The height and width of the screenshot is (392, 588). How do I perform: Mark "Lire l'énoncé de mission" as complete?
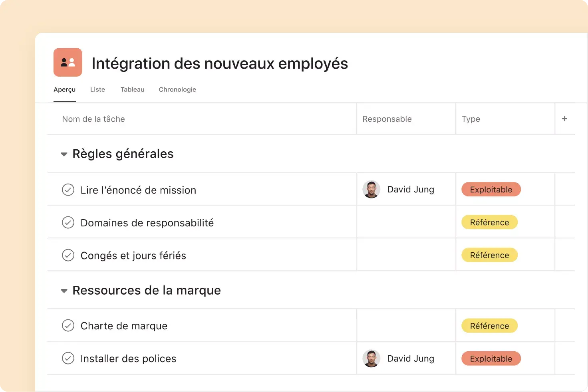pos(68,190)
